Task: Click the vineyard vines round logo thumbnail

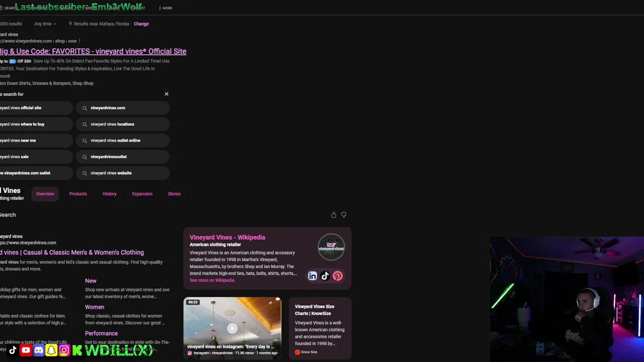Action: pyautogui.click(x=331, y=247)
